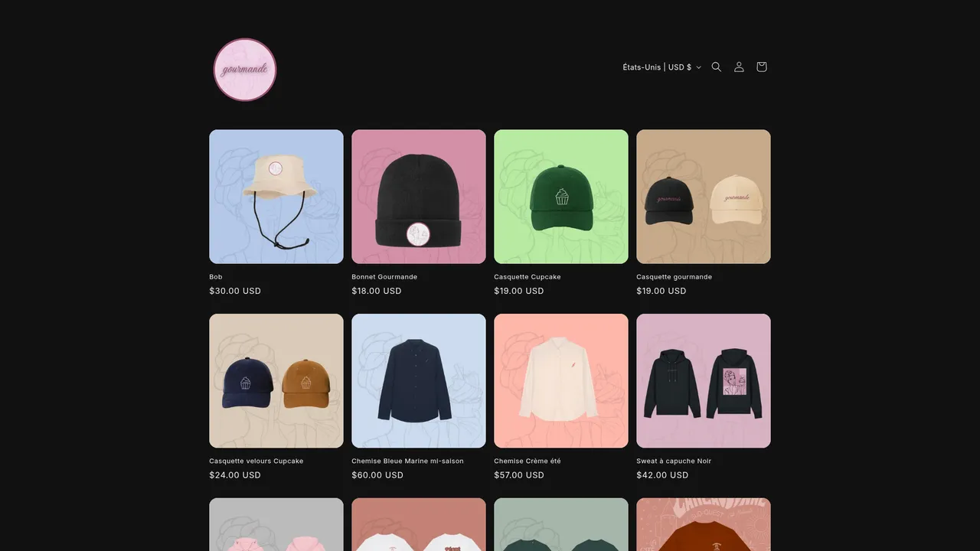Open the green Casquette Cupcake image

pos(561,197)
